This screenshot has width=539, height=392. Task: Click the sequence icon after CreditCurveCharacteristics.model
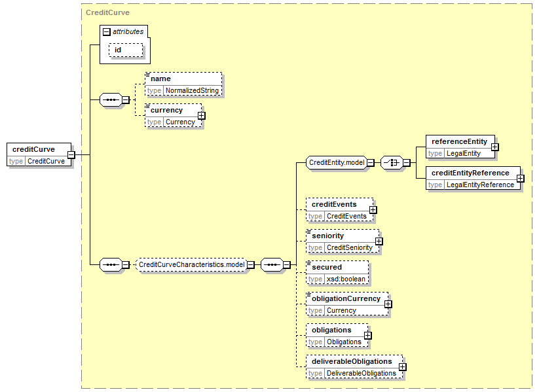pos(272,265)
